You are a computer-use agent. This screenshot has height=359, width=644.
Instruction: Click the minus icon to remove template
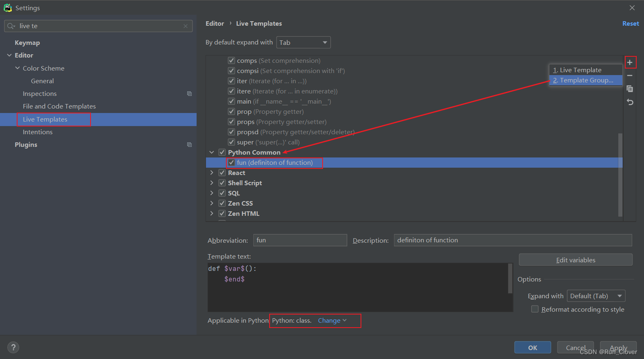tap(630, 75)
